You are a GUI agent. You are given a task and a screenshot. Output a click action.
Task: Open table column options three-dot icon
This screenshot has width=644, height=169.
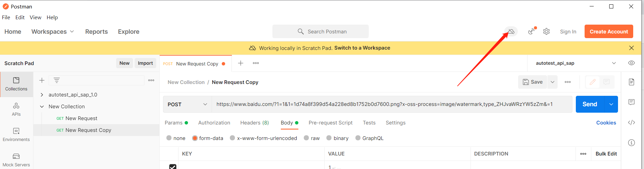click(583, 154)
